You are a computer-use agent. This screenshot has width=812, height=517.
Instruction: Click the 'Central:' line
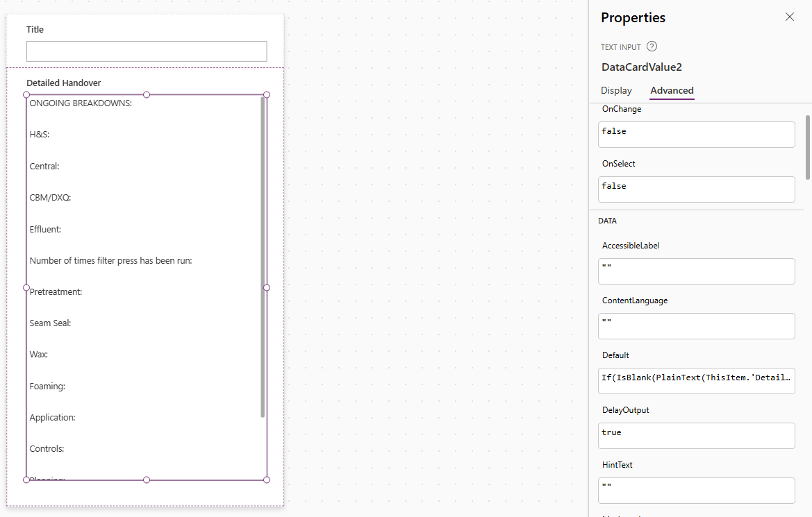[44, 166]
